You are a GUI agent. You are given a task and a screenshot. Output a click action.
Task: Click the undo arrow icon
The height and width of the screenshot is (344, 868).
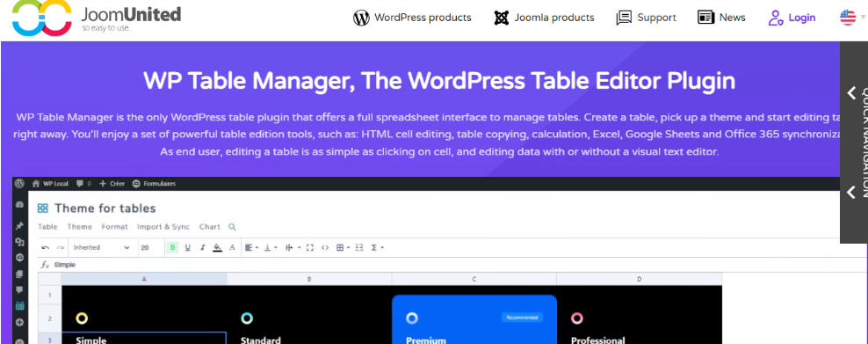point(46,247)
